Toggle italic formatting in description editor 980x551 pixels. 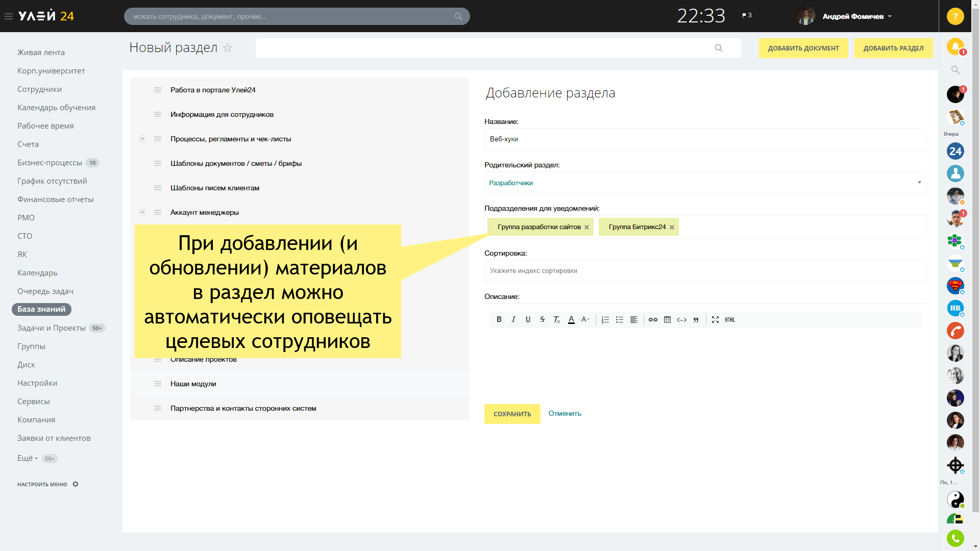(x=513, y=320)
